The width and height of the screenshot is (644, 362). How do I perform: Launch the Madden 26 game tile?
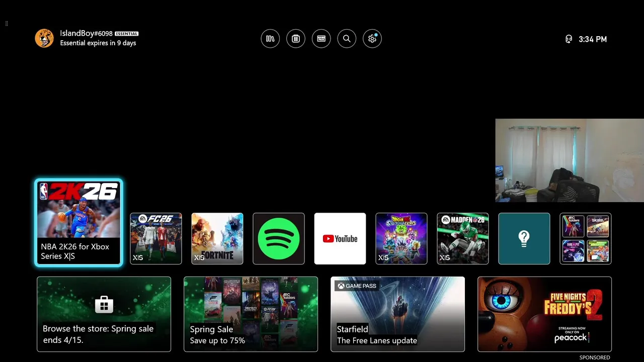click(463, 238)
